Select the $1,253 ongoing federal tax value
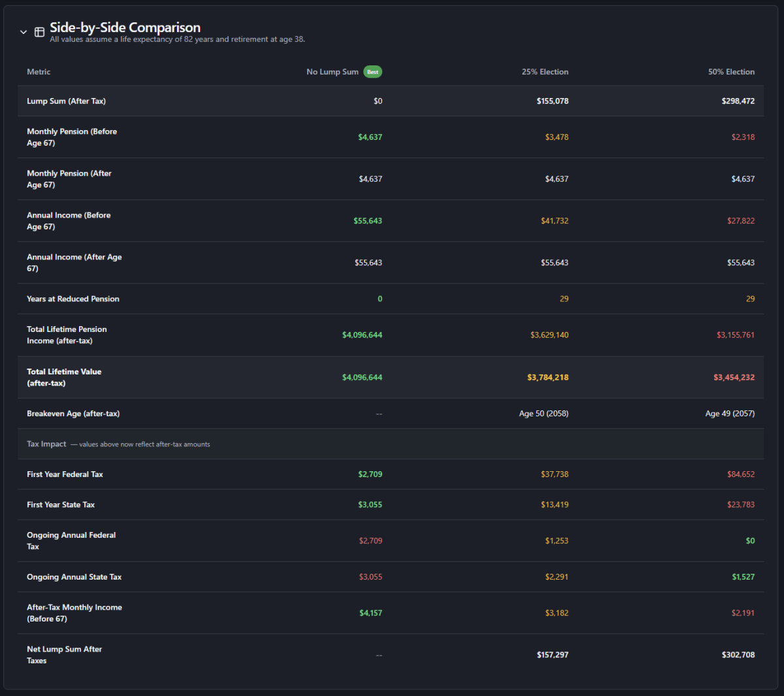 tap(557, 540)
